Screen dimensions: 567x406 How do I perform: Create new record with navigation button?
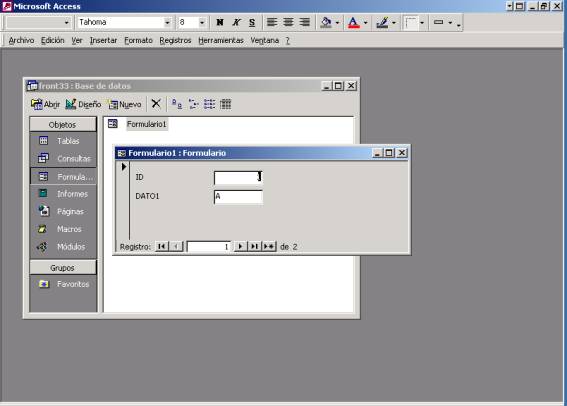pos(269,247)
